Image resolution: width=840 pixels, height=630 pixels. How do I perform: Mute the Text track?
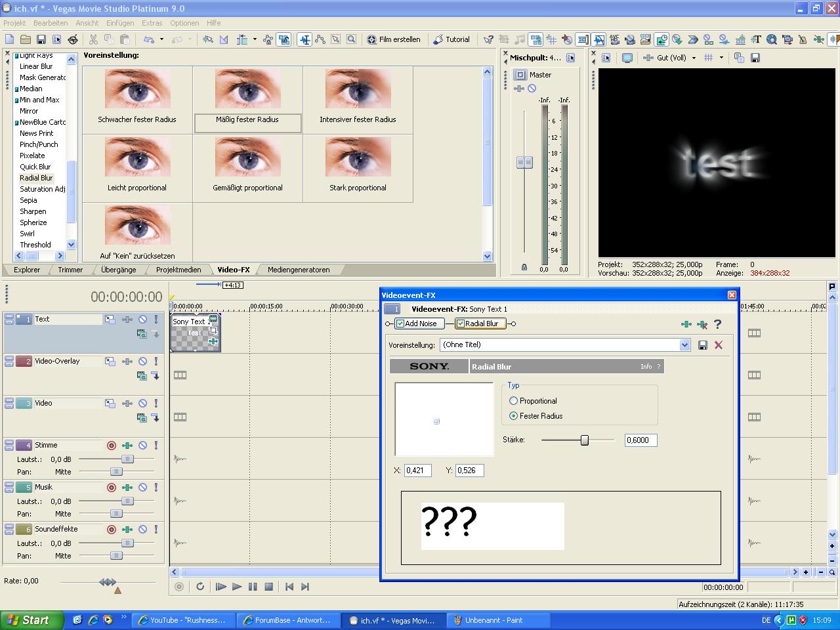(x=142, y=320)
